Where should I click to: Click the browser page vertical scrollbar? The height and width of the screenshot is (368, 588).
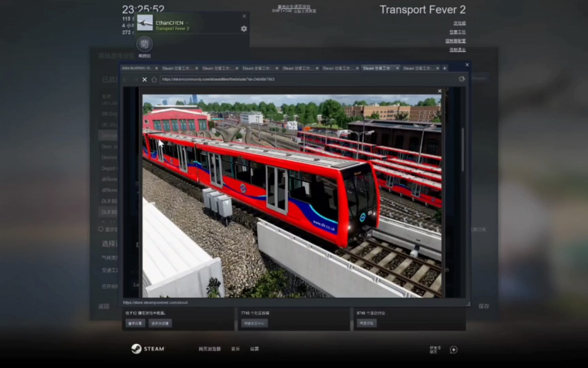pyautogui.click(x=462, y=150)
